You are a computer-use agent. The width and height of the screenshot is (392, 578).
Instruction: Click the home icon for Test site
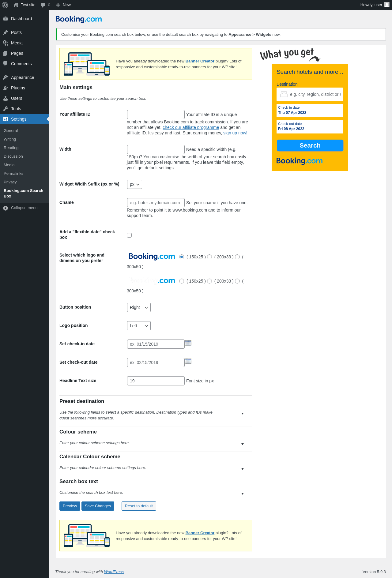[16, 5]
